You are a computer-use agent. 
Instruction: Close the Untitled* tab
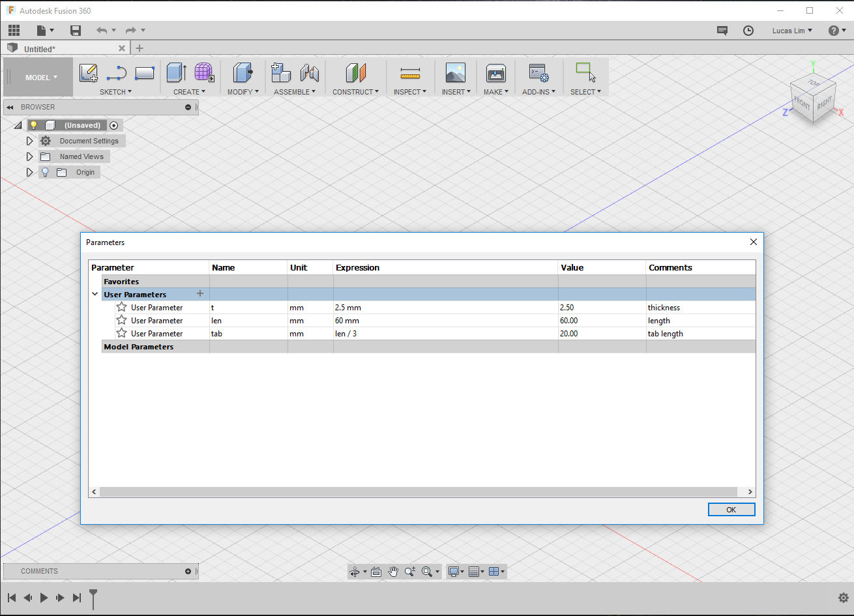[x=122, y=49]
